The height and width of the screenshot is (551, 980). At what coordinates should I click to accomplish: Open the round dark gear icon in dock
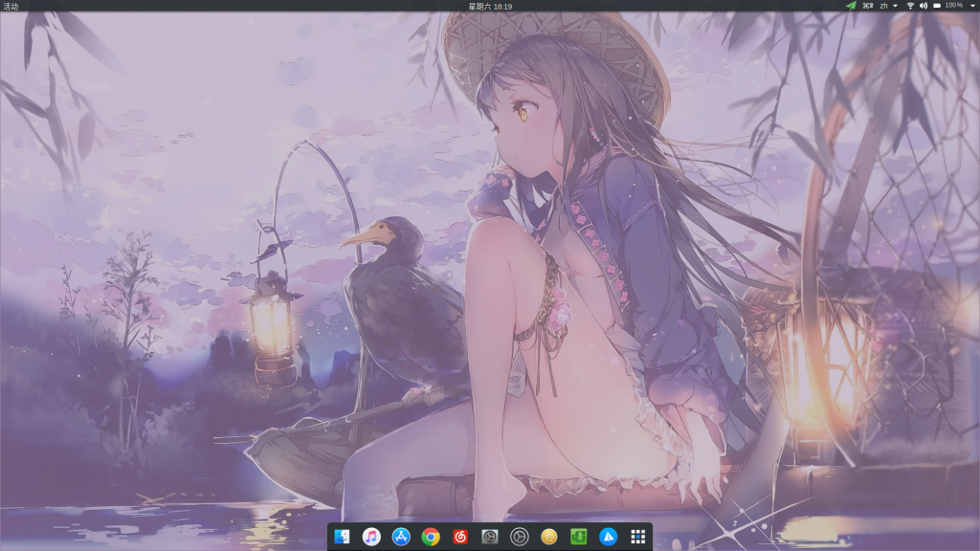coord(520,537)
